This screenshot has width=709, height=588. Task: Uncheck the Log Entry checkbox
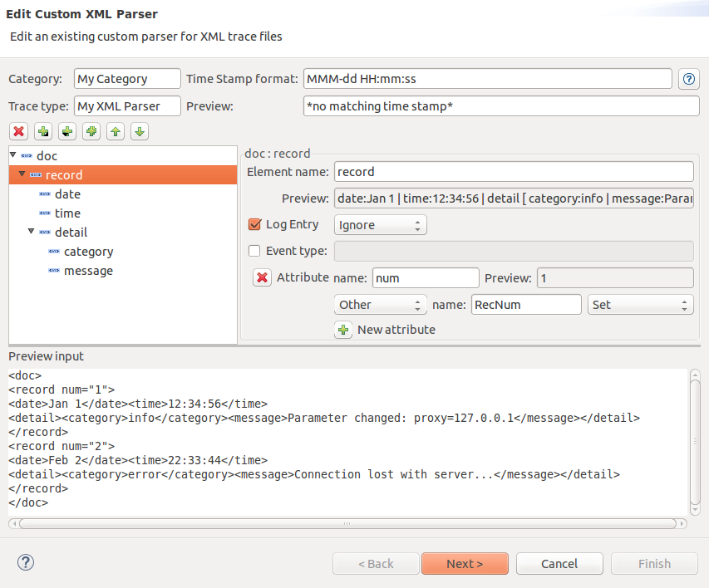click(255, 224)
